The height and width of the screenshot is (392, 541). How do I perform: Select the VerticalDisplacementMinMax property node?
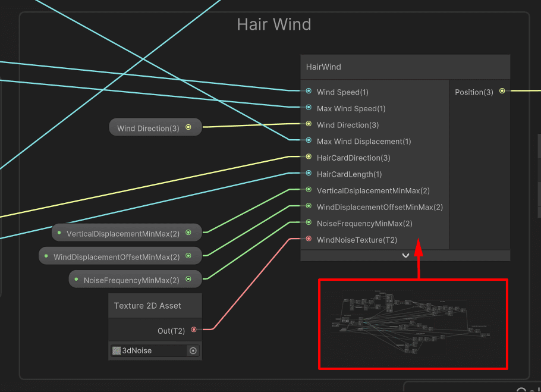(127, 233)
